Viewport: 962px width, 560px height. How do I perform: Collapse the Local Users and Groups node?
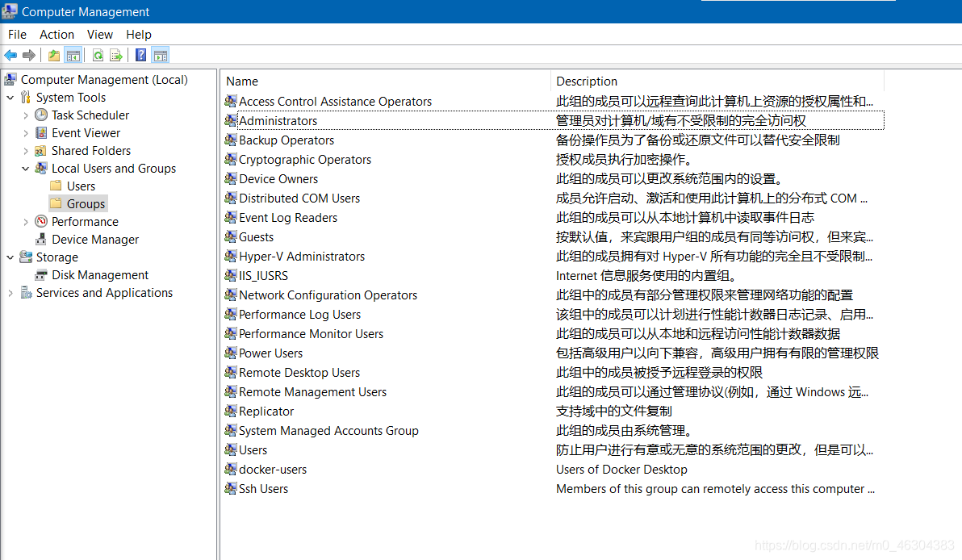[26, 169]
